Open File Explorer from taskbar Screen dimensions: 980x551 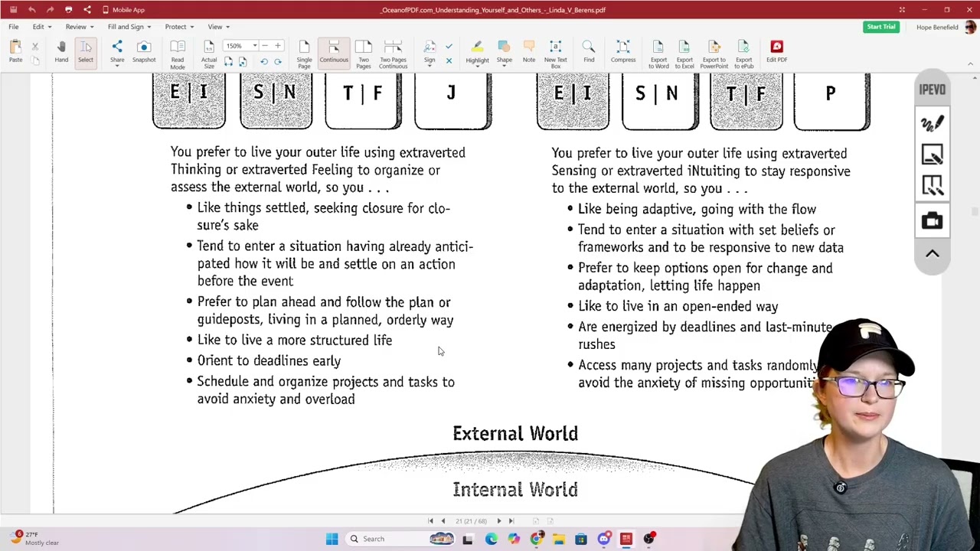[559, 539]
